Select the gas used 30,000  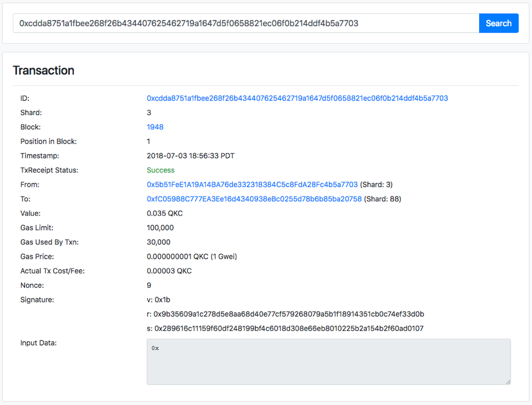tap(158, 242)
